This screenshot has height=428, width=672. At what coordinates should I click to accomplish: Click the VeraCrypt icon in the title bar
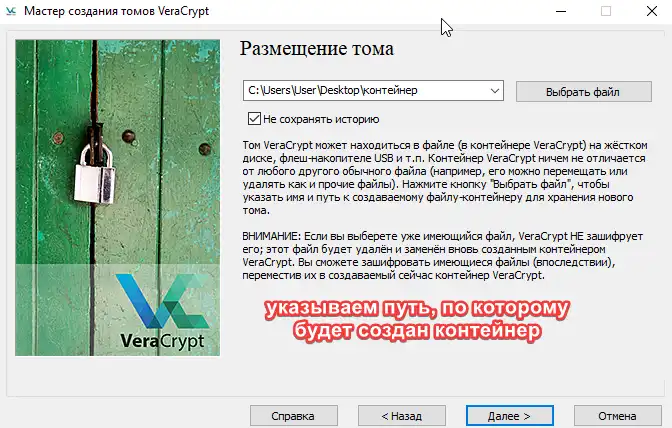pyautogui.click(x=11, y=11)
